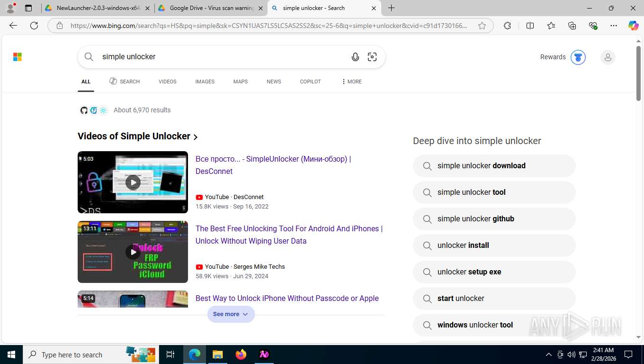Open Split screen icon in toolbar
Screen dimensions: 644x364
pos(530,26)
